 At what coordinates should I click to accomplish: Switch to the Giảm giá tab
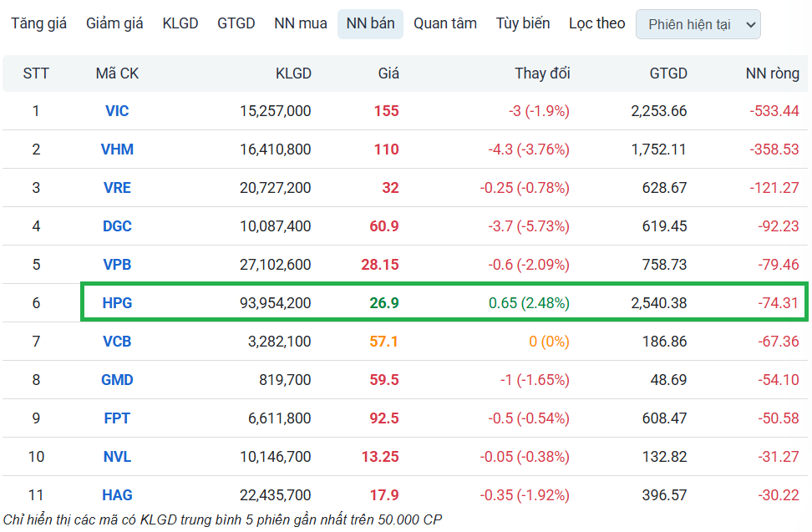114,23
